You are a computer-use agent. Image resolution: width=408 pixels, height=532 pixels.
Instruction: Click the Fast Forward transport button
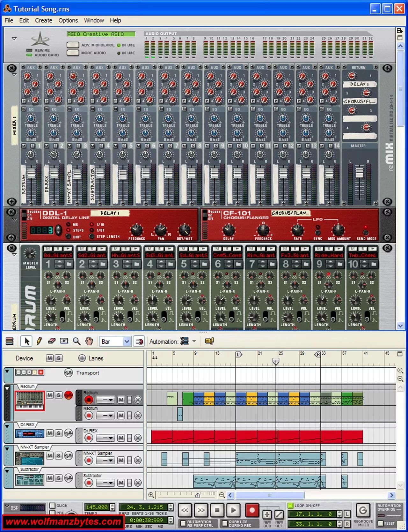pos(201,510)
